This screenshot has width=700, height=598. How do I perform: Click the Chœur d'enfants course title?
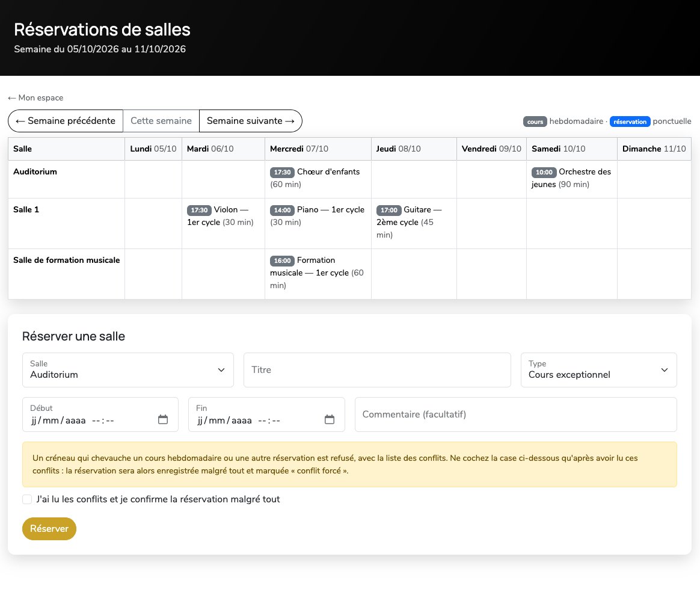[x=328, y=172]
